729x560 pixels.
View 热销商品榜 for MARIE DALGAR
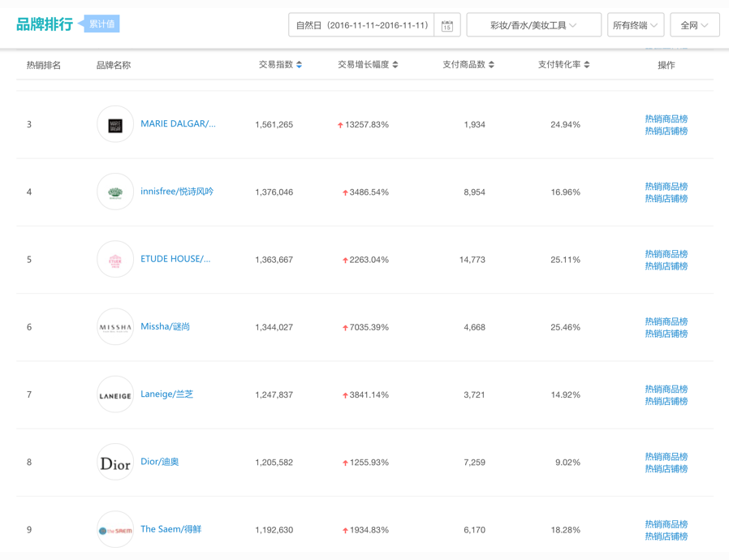coord(666,119)
